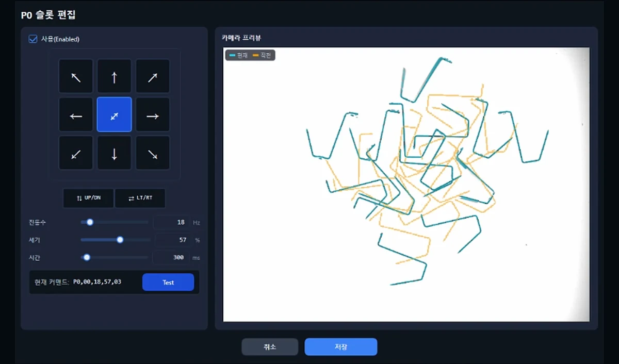Select the up direction arrow
619x364 pixels.
[x=115, y=76]
